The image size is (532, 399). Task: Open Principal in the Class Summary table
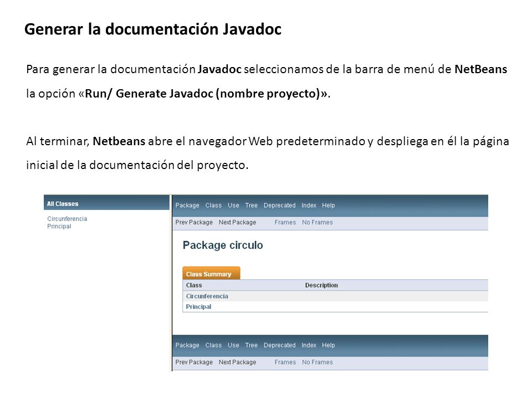pos(198,306)
